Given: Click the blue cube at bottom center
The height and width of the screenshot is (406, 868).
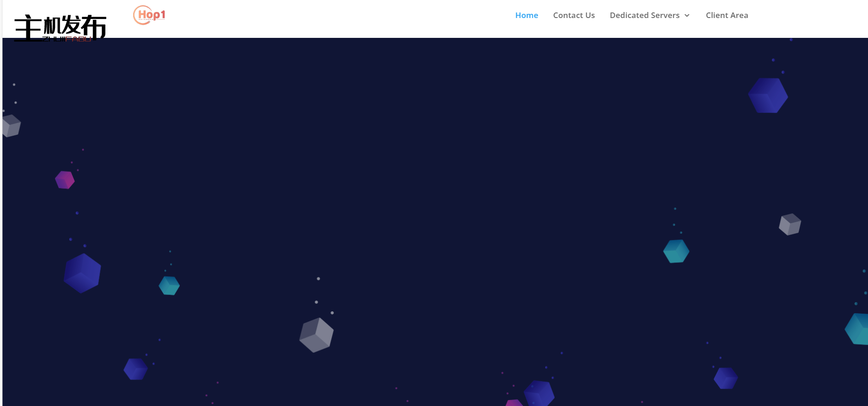Looking at the screenshot, I should point(539,394).
